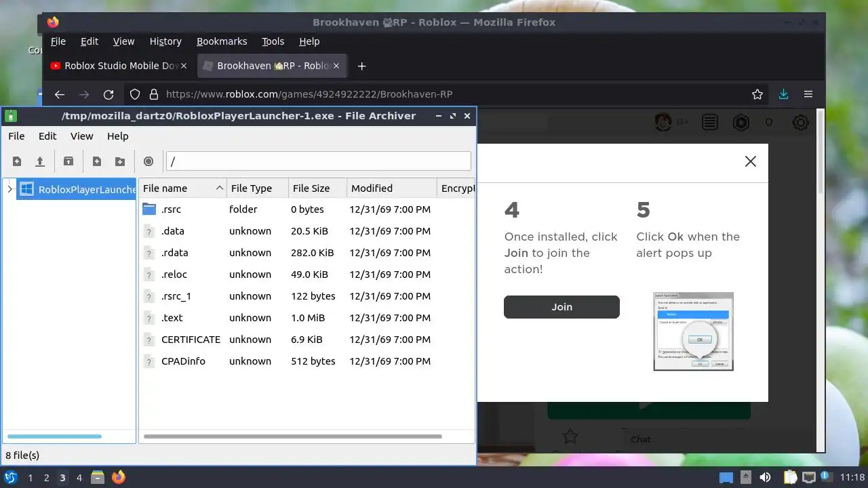Open a new Firefox tab with plus
This screenshot has width=868, height=488.
(x=361, y=66)
